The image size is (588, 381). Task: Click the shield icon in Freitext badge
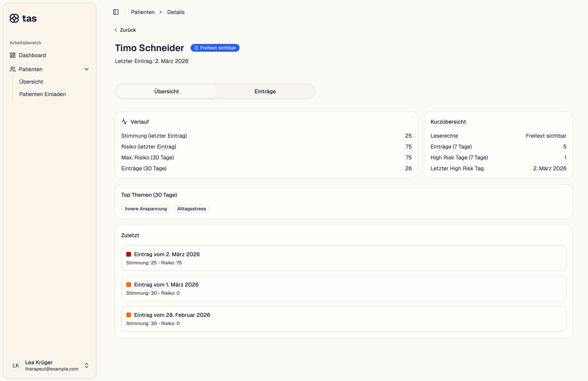(196, 48)
